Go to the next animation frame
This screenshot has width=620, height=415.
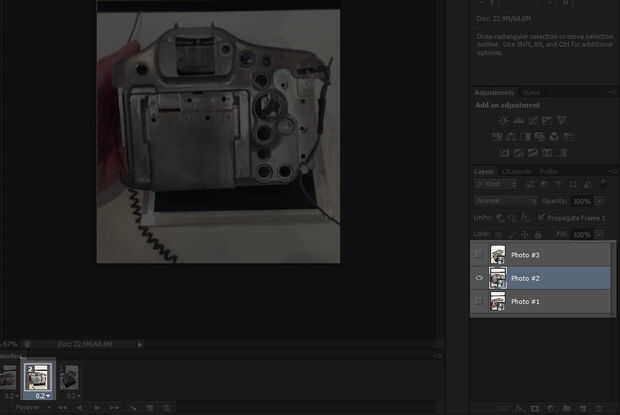[x=115, y=408]
